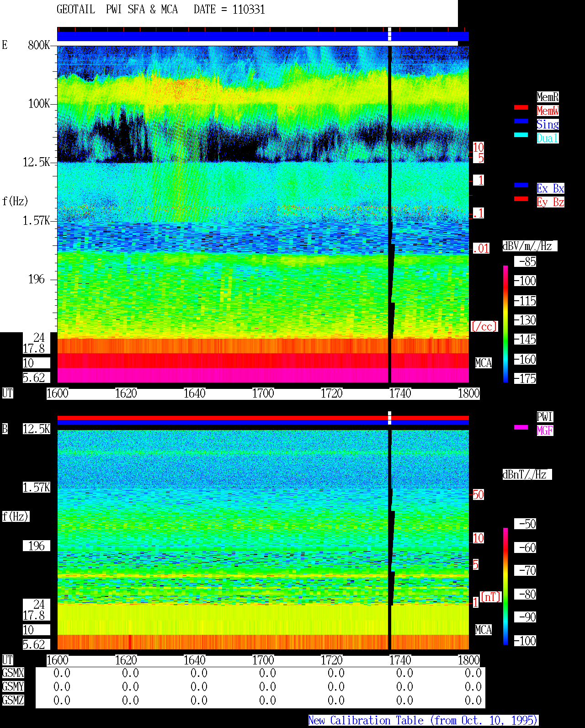Click the 12.5K label on B panel
The height and width of the screenshot is (728, 585).
(x=37, y=429)
